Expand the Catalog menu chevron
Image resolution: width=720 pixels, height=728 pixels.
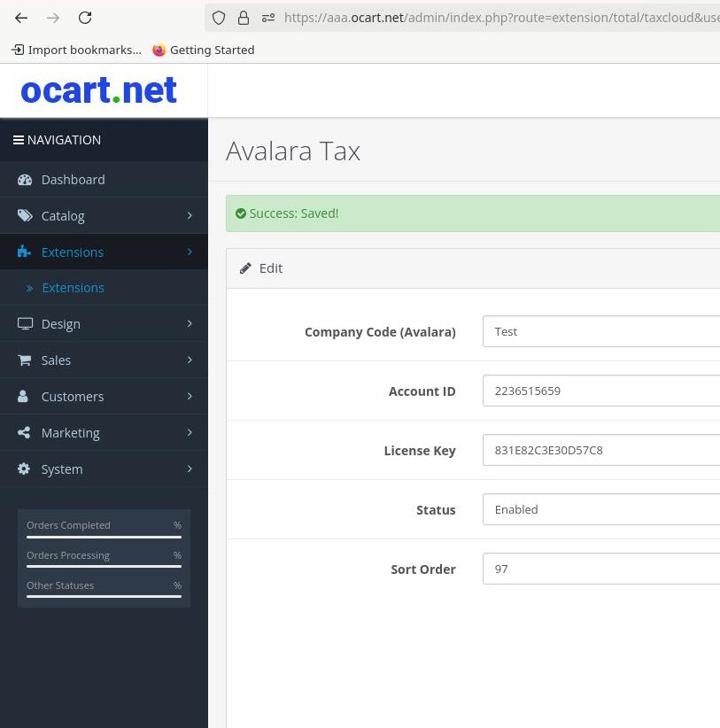(190, 215)
